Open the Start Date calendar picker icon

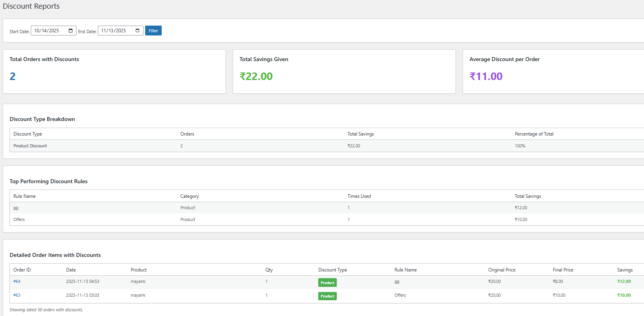coord(71,31)
